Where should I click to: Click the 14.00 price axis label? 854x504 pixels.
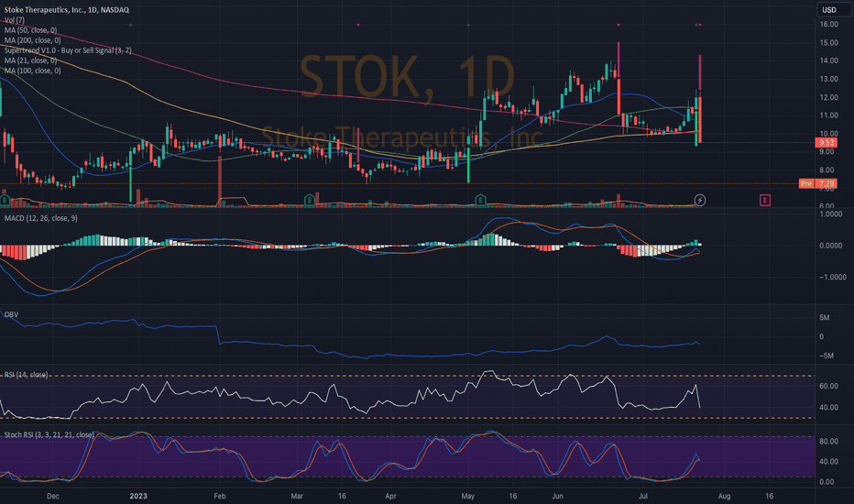coord(828,60)
